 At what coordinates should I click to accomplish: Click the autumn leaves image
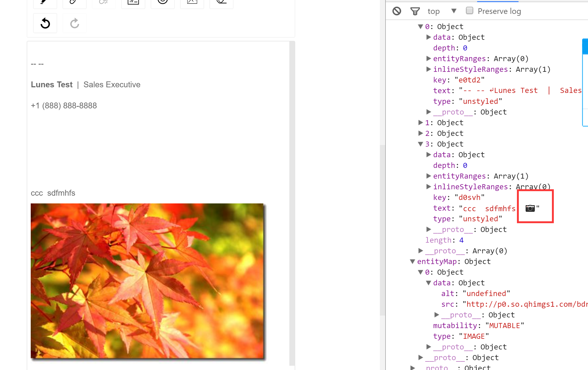147,281
